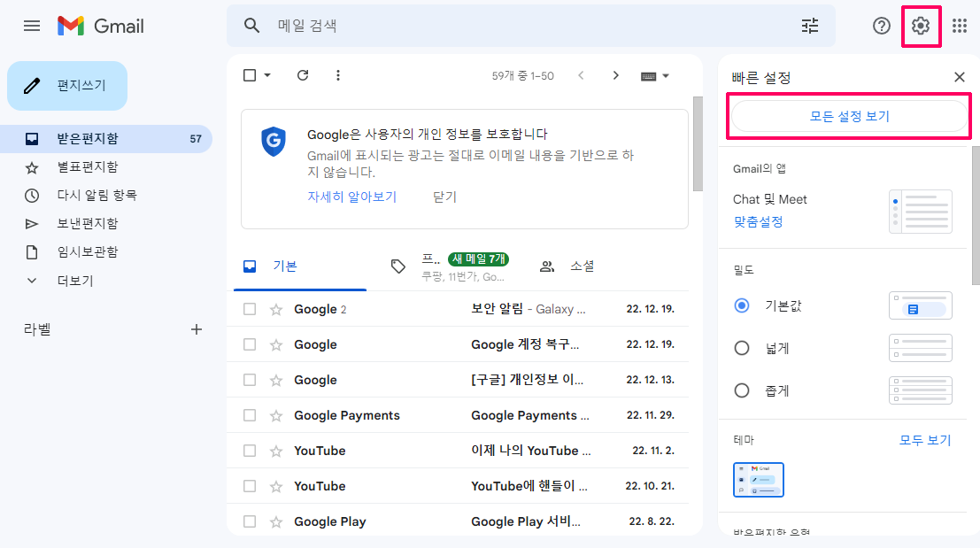The image size is (980, 548).
Task: Dismiss the privacy notice with 닫기
Action: 445,197
